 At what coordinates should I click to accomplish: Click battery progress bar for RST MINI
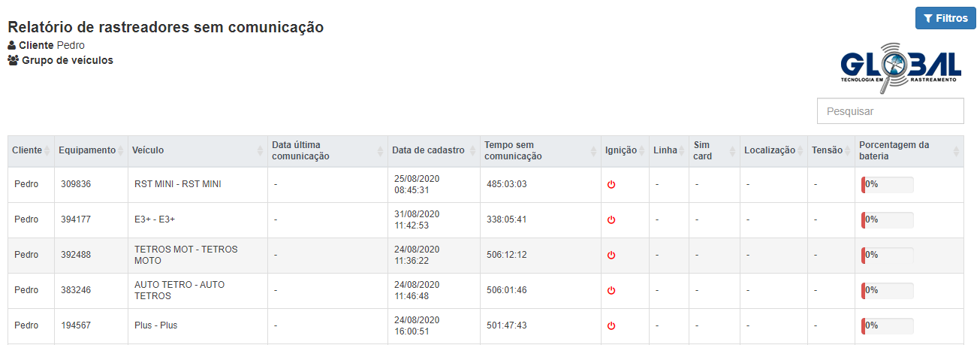(888, 185)
